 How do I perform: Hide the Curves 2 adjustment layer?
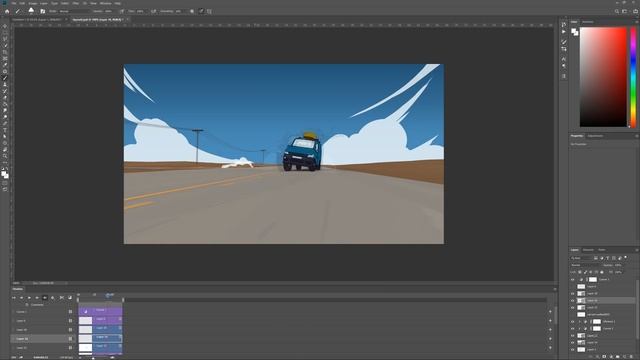click(x=572, y=329)
